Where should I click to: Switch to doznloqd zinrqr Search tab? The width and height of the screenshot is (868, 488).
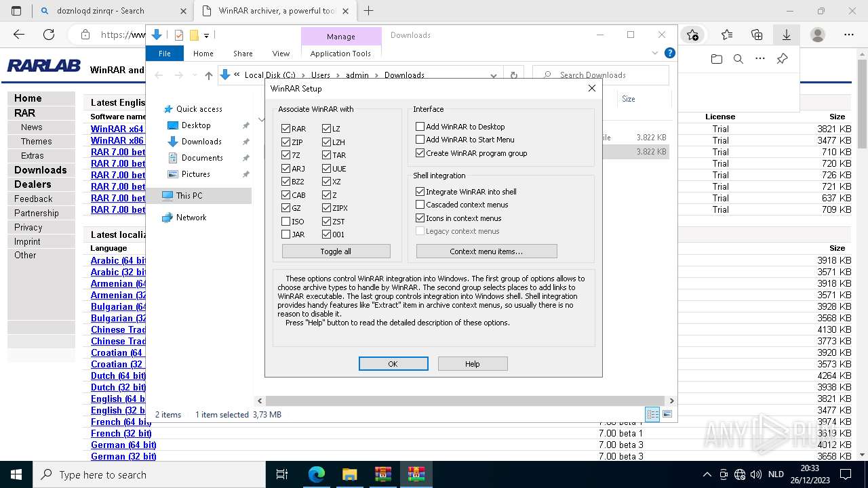(x=113, y=11)
